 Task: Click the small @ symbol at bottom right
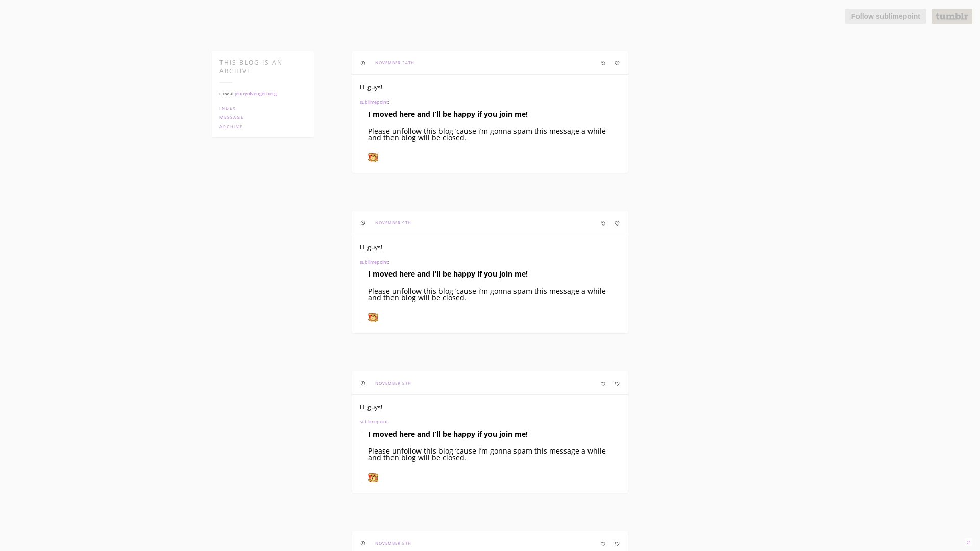point(968,542)
